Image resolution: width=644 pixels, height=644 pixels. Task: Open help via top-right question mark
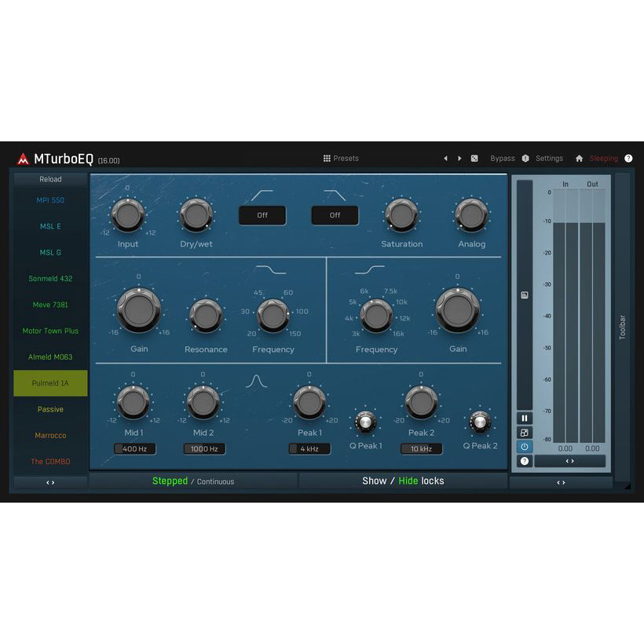[x=628, y=159]
